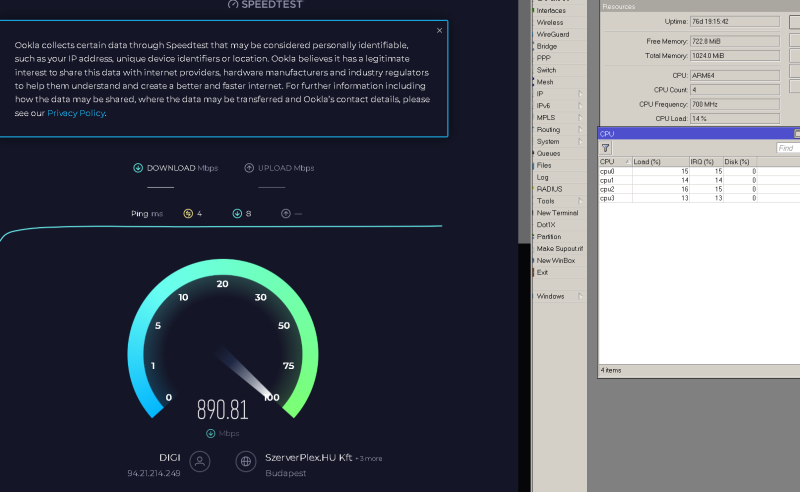Click the Find field in CPU window

click(788, 148)
